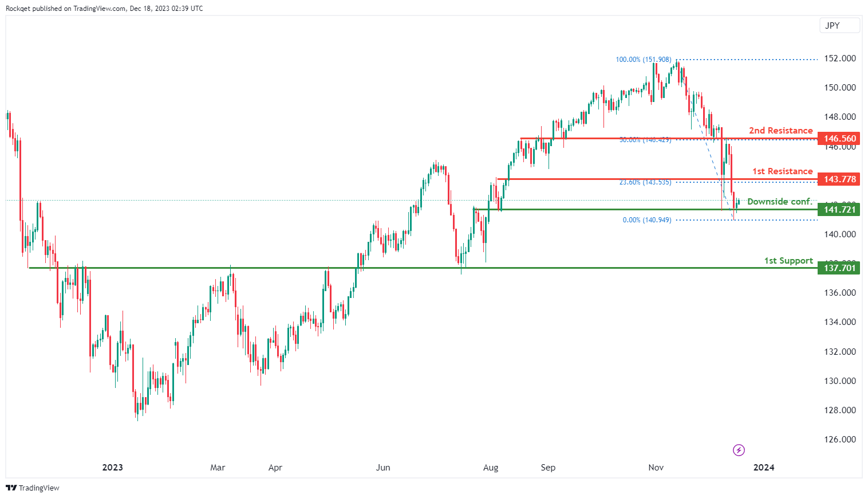868x498 pixels.
Task: Click the 2024 label on time axis
Action: (x=764, y=468)
